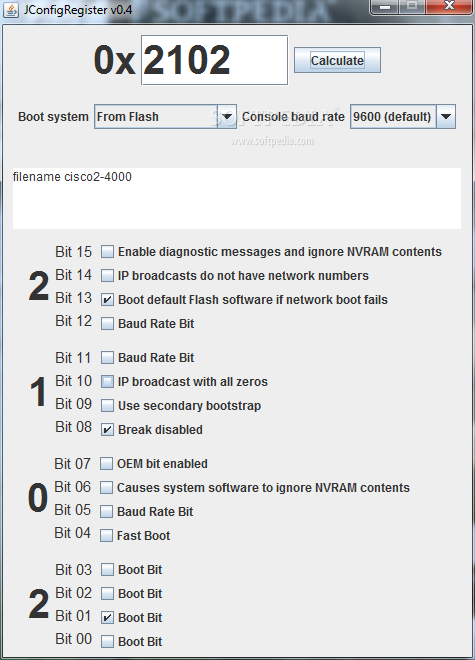Viewport: 475px width, 660px height.
Task: Toggle Bit 02 Boot Bit
Action: coord(107,594)
